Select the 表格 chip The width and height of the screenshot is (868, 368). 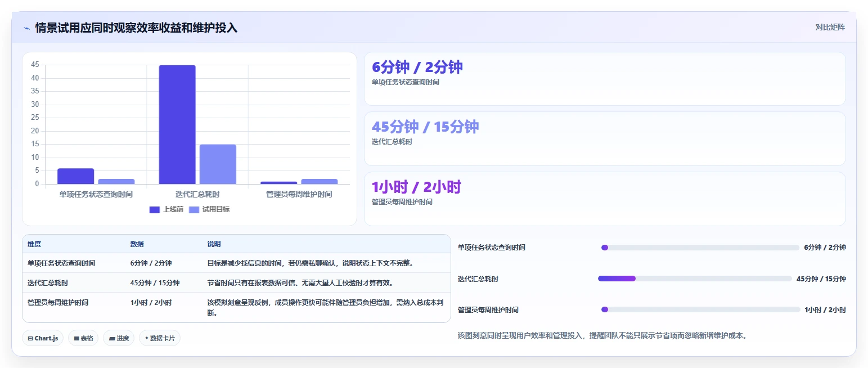83,338
